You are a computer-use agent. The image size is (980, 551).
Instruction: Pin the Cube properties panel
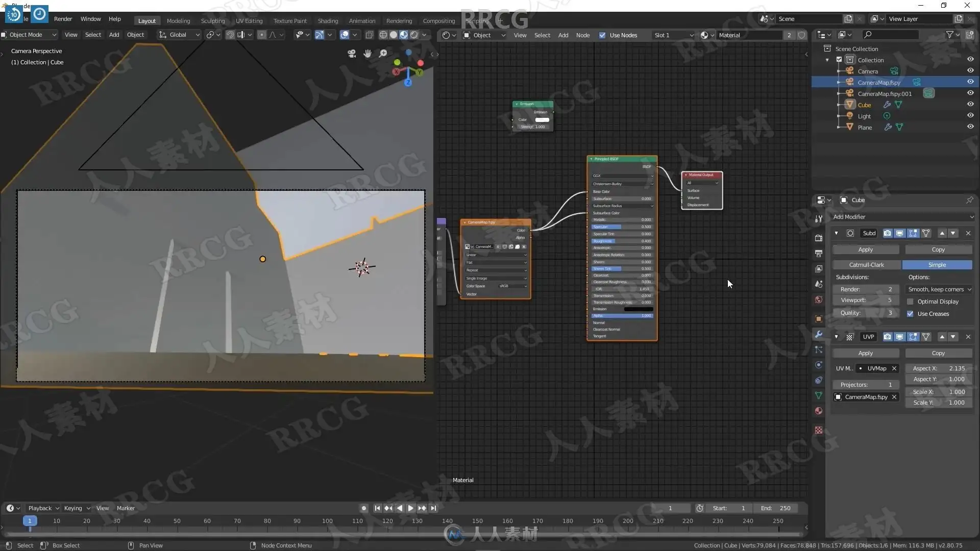969,200
